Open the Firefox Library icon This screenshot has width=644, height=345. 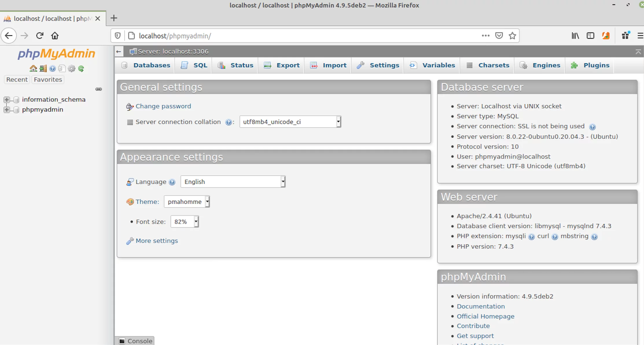coord(575,36)
